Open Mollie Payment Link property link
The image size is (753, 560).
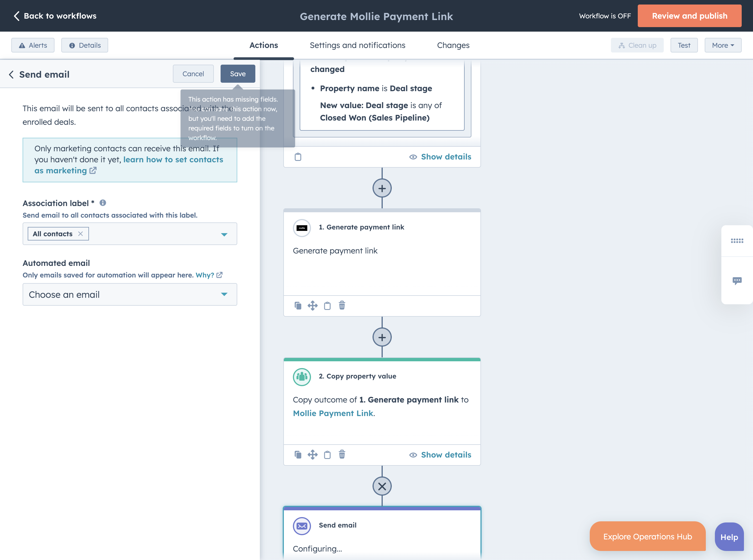tap(333, 413)
